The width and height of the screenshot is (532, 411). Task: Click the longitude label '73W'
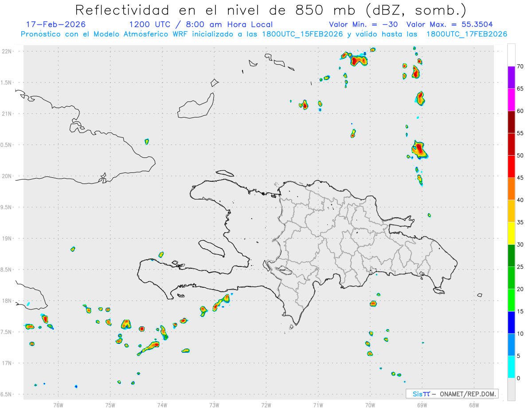(214, 404)
